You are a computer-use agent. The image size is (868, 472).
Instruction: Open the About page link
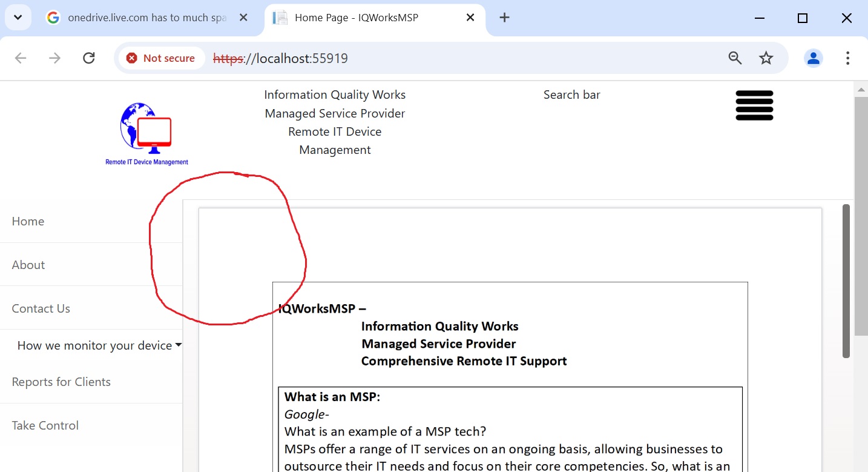click(x=28, y=265)
